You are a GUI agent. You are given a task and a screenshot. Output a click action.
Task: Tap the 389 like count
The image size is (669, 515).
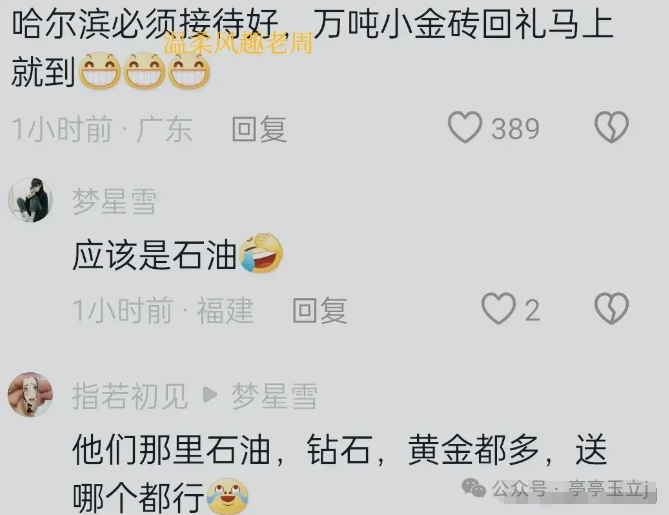515,128
